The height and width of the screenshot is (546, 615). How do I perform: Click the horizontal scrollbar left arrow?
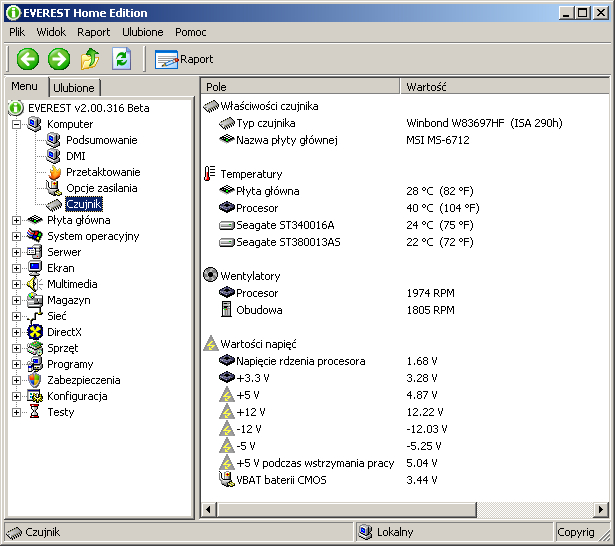click(x=208, y=510)
